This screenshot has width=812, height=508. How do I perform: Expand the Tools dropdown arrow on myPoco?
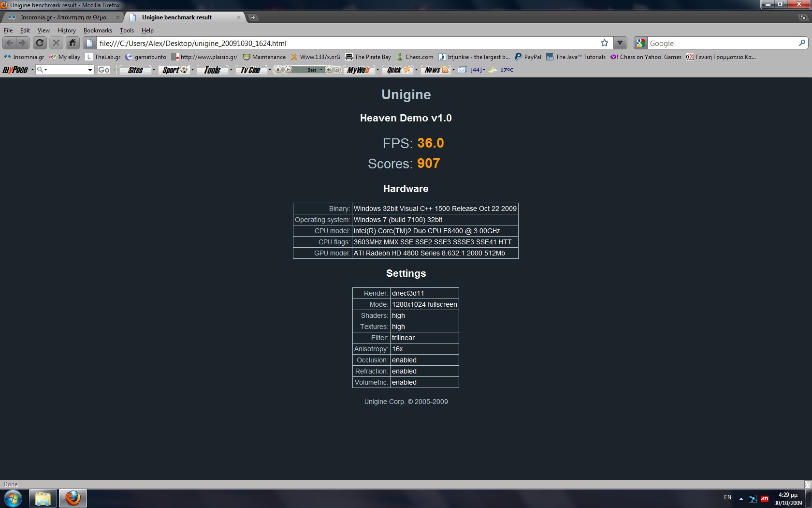pos(231,70)
